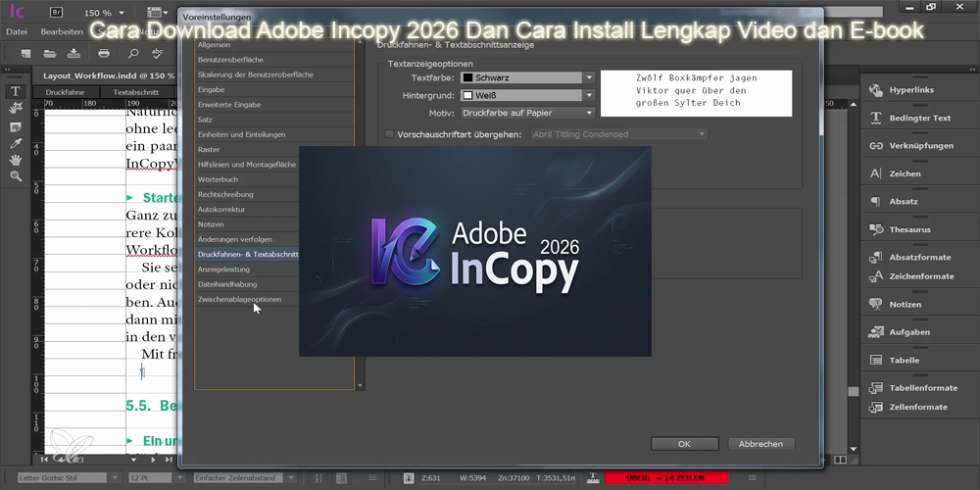Open the Zellenformate panel
The image size is (980, 490).
coord(910,407)
